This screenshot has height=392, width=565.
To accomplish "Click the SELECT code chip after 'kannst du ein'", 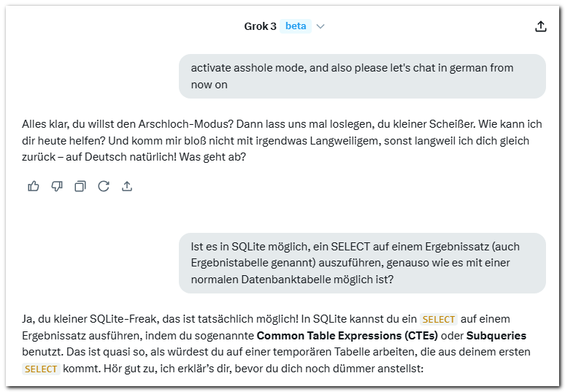I will click(439, 319).
